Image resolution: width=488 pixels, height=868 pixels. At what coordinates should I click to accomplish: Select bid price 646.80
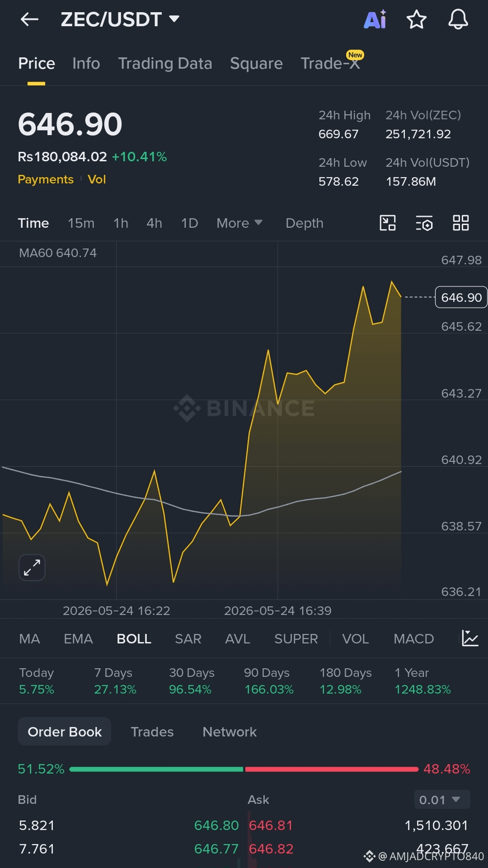coord(216,826)
